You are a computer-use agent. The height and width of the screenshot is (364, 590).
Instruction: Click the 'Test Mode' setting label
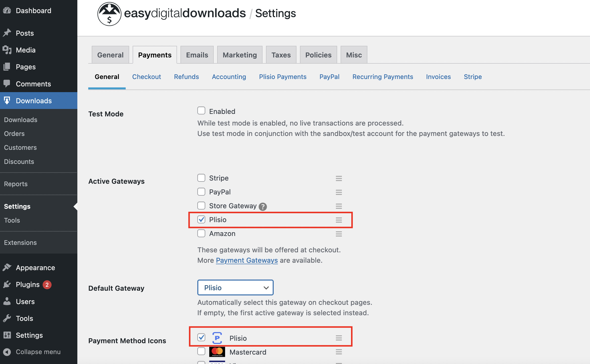[x=106, y=114]
